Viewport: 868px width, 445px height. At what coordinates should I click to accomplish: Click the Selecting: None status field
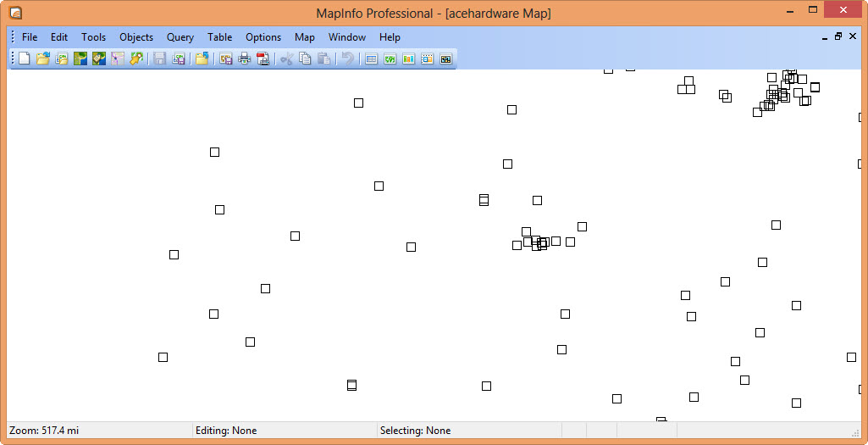[469, 431]
